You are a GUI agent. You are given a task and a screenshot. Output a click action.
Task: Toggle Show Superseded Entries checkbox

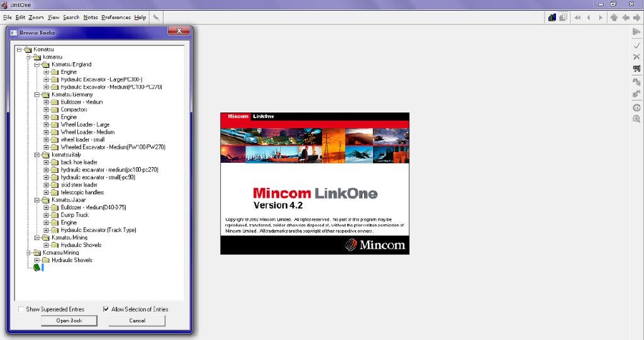pyautogui.click(x=21, y=309)
